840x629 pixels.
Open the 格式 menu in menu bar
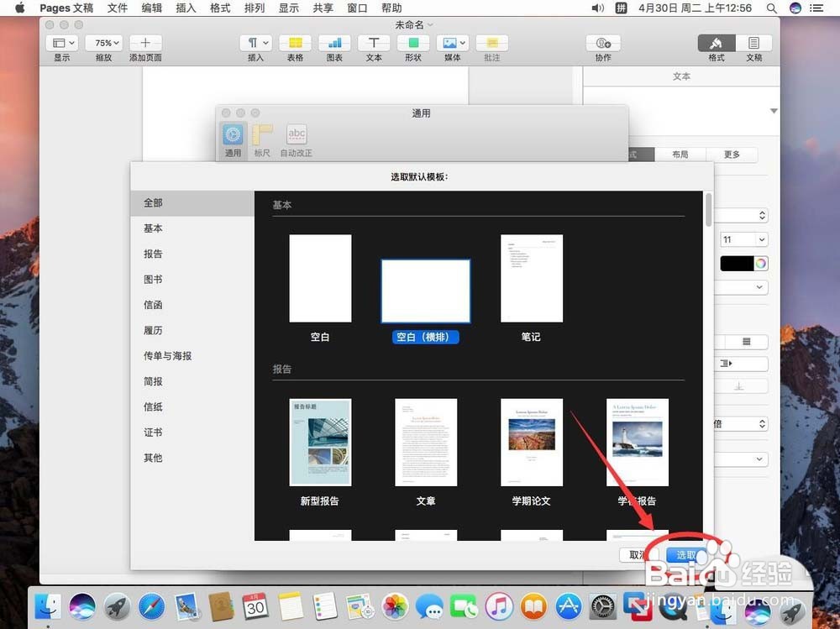[x=220, y=8]
